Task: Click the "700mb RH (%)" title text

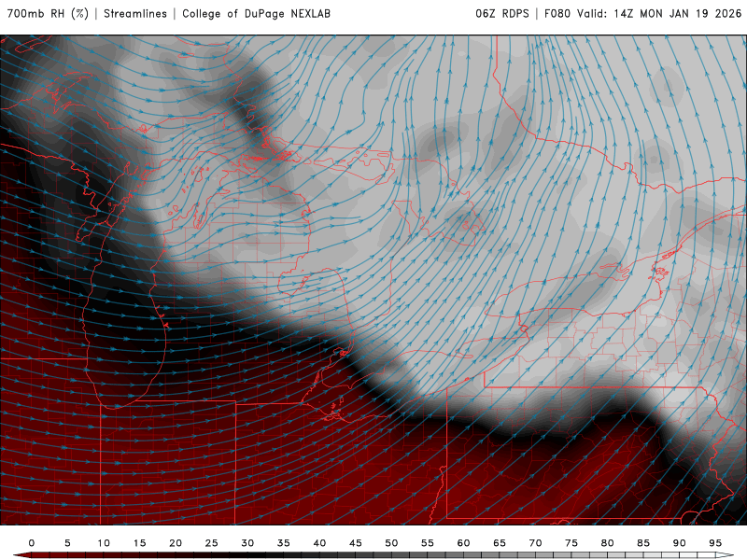Action: [x=48, y=13]
